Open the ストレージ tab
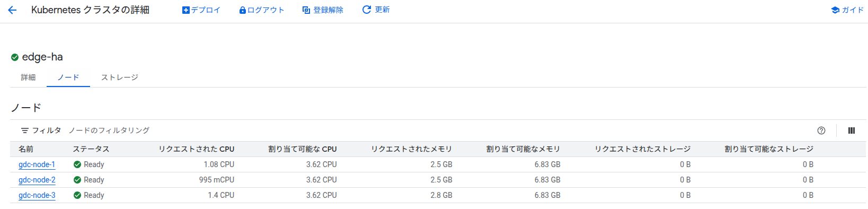The height and width of the screenshot is (209, 868). (x=120, y=77)
